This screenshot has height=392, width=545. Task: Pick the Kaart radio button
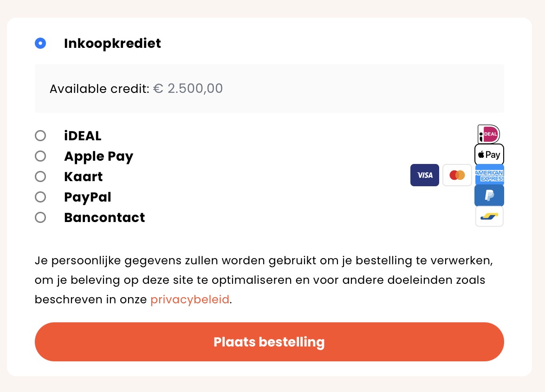pyautogui.click(x=40, y=176)
